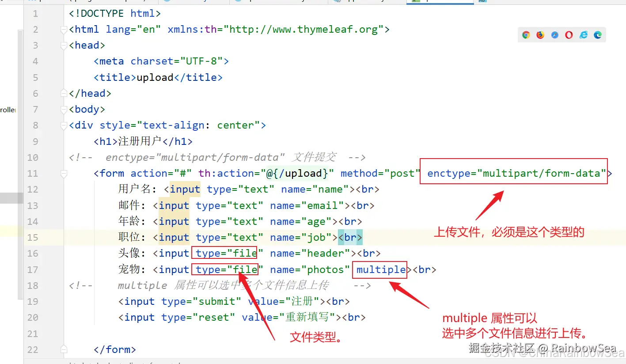Click line number 10 in gutter
This screenshot has height=364, width=626.
tap(33, 157)
